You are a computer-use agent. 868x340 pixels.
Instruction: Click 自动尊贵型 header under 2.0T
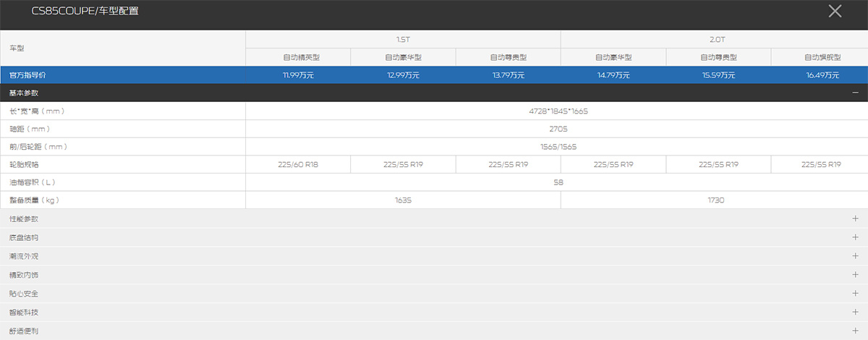718,57
